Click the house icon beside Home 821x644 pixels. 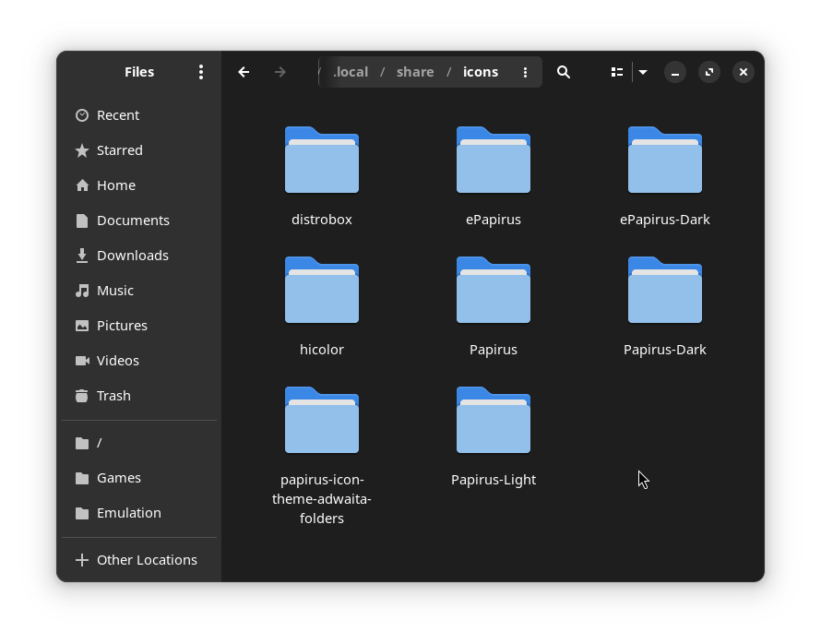coord(82,185)
